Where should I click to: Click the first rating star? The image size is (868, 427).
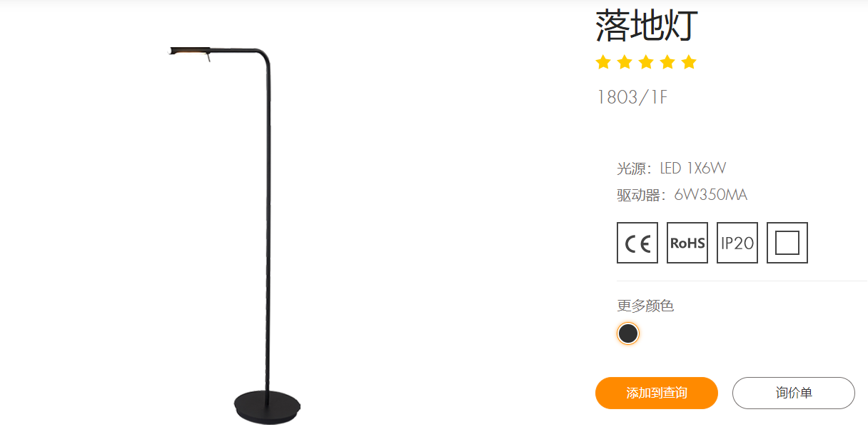(603, 62)
